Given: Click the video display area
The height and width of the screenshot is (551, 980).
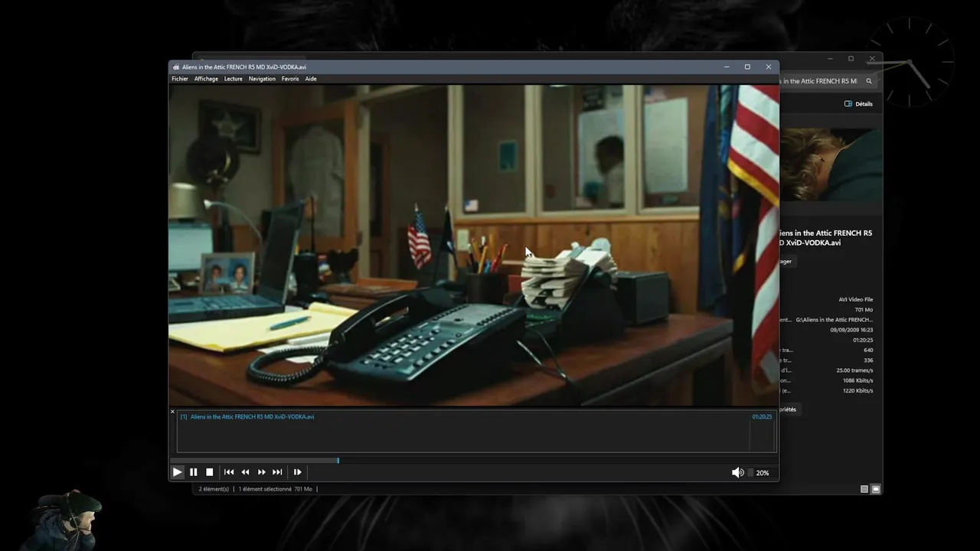Looking at the screenshot, I should tap(474, 245).
